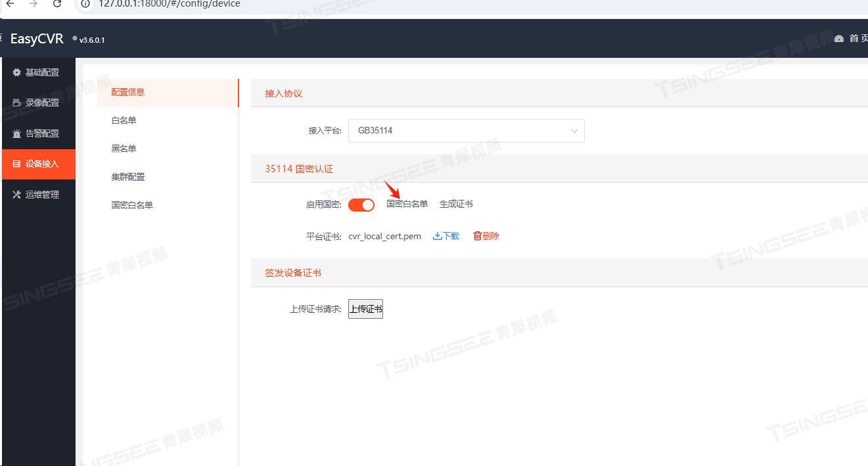Click the 签发设备证书 section header

click(x=293, y=273)
